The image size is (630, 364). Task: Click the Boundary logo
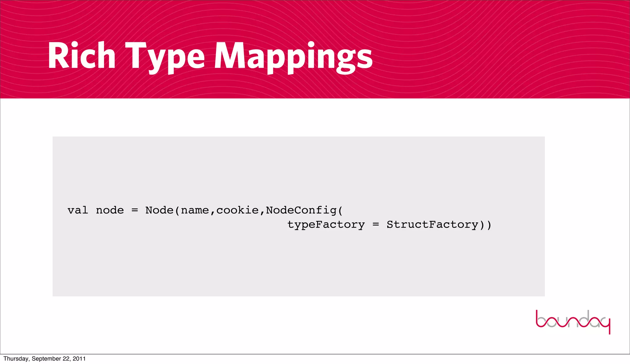click(x=573, y=322)
